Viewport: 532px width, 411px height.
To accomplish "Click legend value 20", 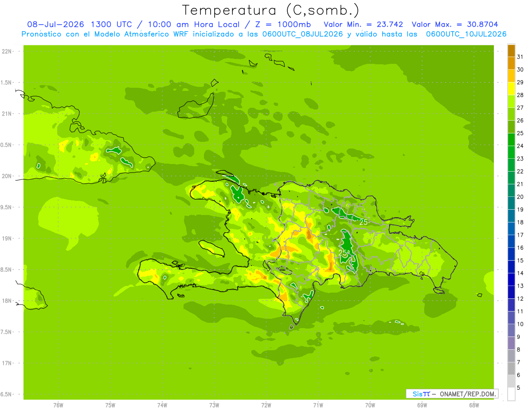I will (520, 197).
